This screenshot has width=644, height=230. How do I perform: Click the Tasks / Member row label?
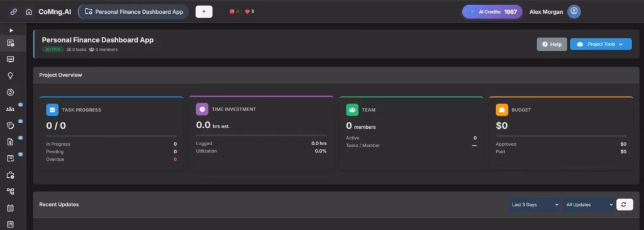click(363, 145)
